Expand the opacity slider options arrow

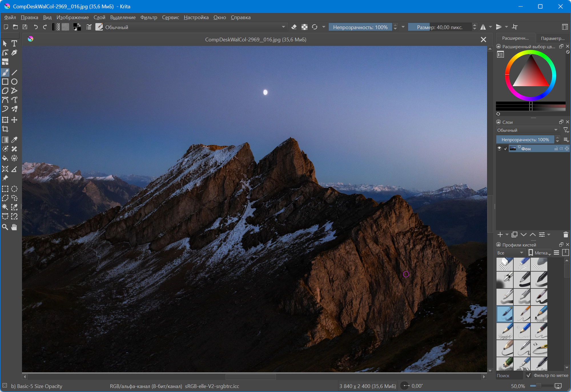coord(403,27)
